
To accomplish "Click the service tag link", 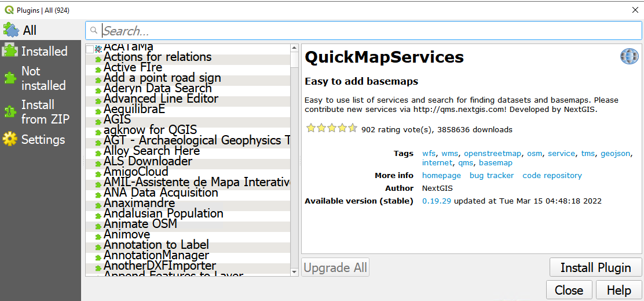I will pos(561,154).
